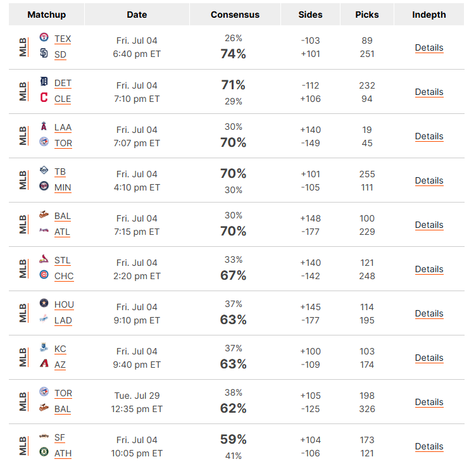Screen dimensions: 469x476
Task: Click the Arizona Diamondbacks logo
Action: (x=44, y=363)
